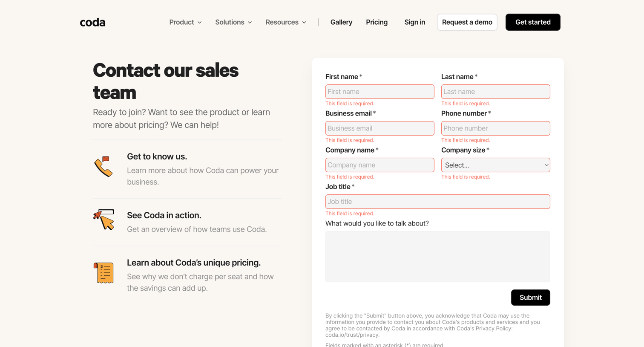644x347 pixels.
Task: Click the Company size label
Action: click(x=465, y=150)
